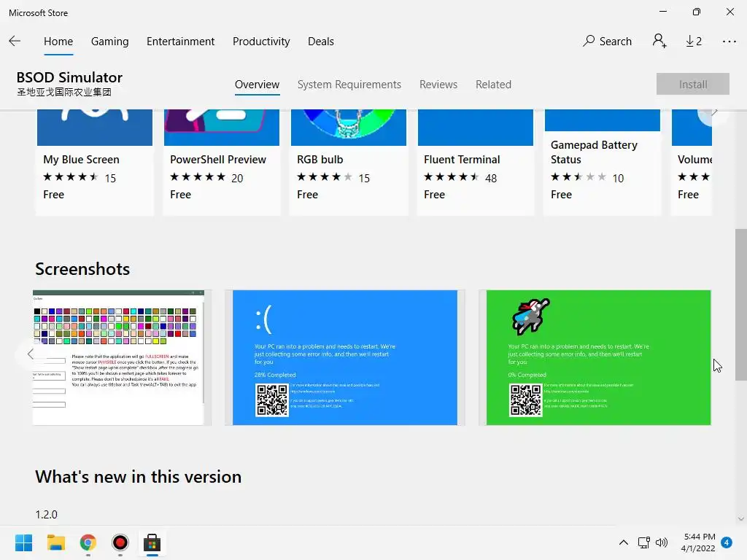Open the volume tray icon

pos(661,542)
